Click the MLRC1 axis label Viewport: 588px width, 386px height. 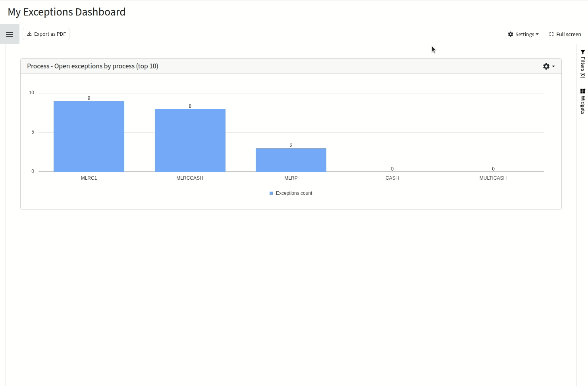point(89,178)
